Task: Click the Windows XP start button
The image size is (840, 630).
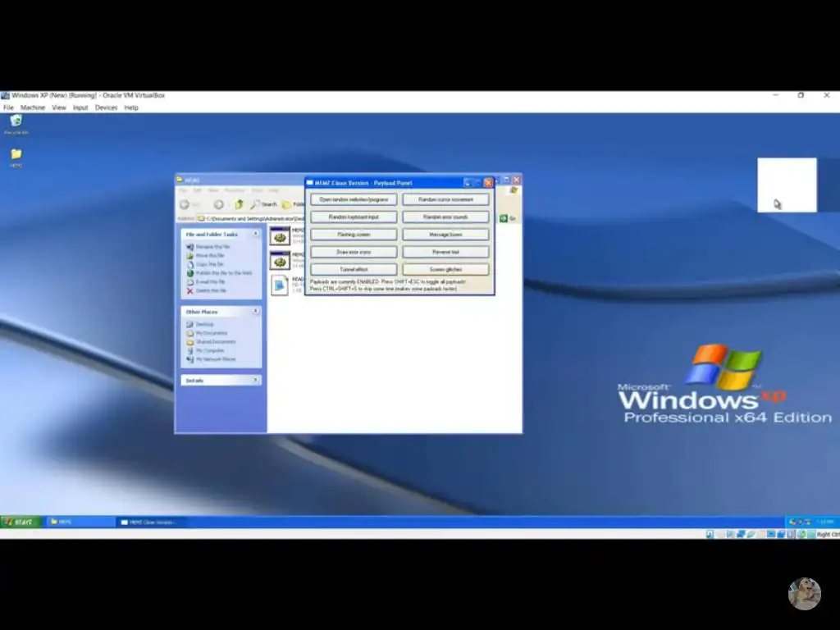Action: pyautogui.click(x=21, y=522)
